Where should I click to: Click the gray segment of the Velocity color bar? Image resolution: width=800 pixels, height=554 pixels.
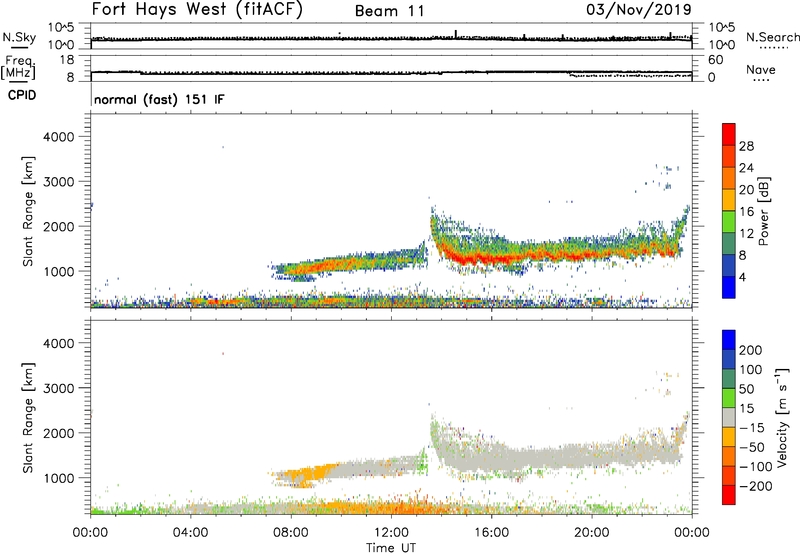pos(729,417)
